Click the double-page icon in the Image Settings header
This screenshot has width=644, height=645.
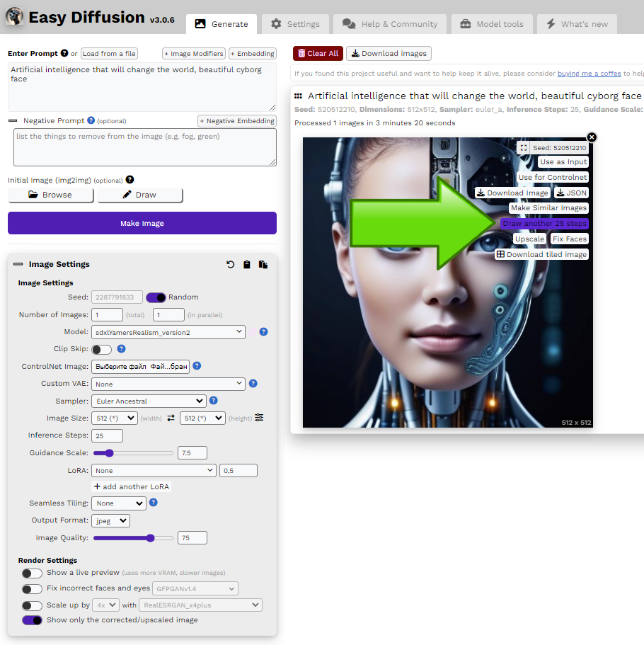[263, 265]
